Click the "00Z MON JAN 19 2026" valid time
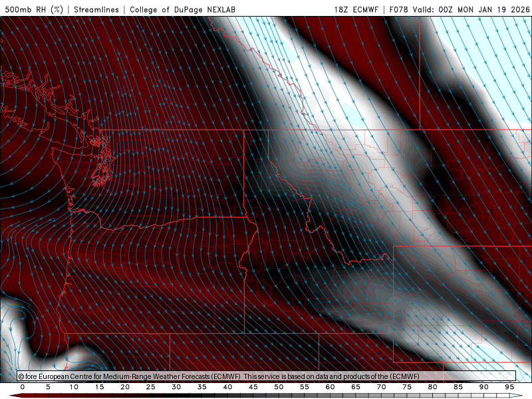 coord(484,9)
